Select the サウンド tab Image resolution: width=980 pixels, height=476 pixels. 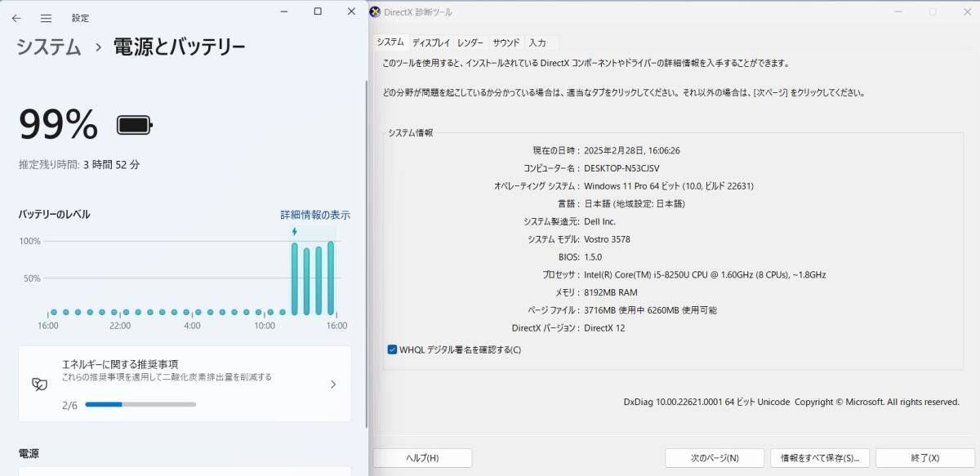click(506, 42)
